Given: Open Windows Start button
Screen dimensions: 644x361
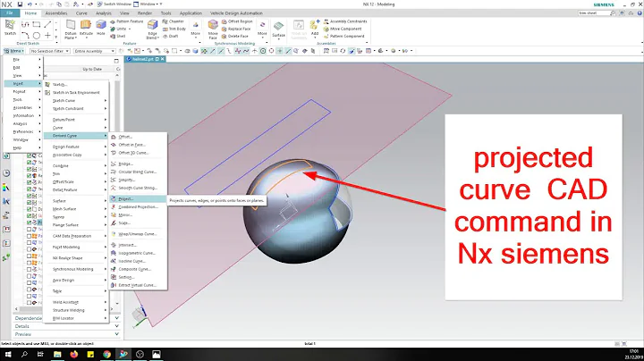Looking at the screenshot, I should click(8, 354).
